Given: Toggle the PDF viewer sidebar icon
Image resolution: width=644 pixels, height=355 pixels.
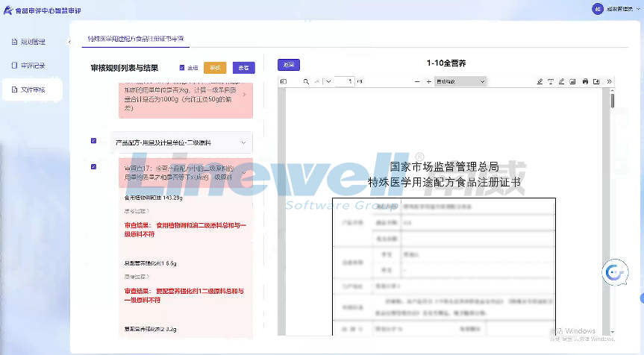Looking at the screenshot, I should 284,81.
